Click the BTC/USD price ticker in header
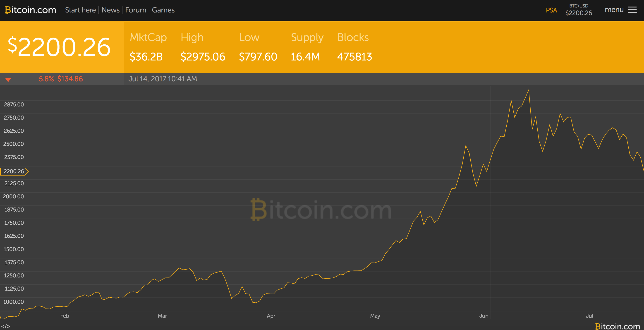644x330 pixels. coord(579,10)
